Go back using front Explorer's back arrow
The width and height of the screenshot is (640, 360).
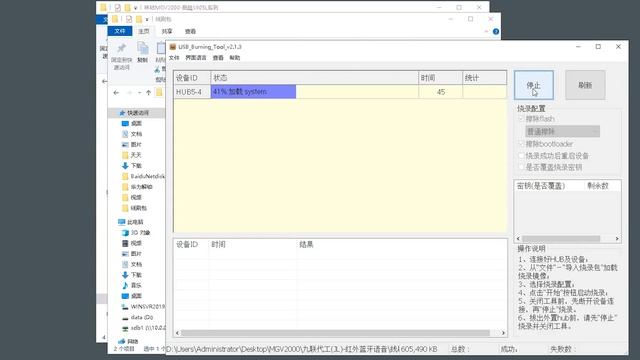pyautogui.click(x=116, y=93)
